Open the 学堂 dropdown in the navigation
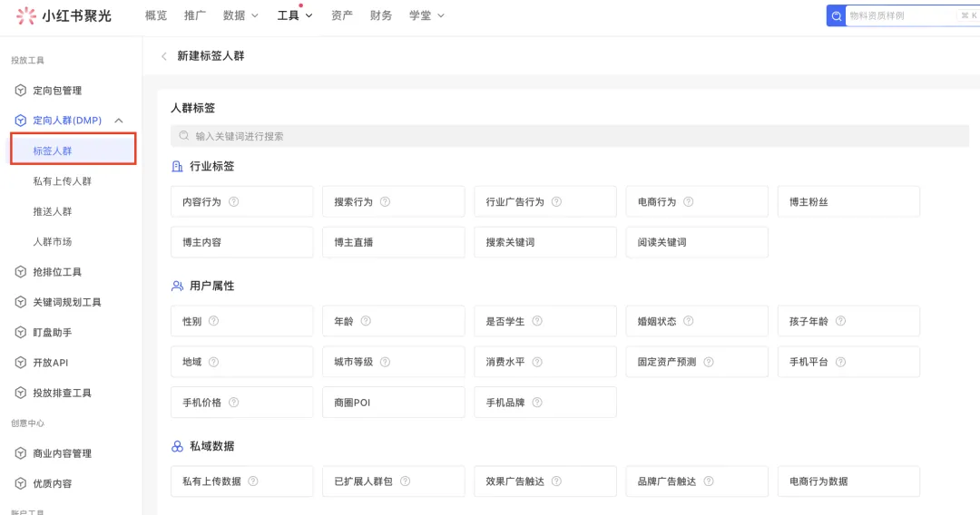Viewport: 980px width, 515px height. [x=426, y=15]
